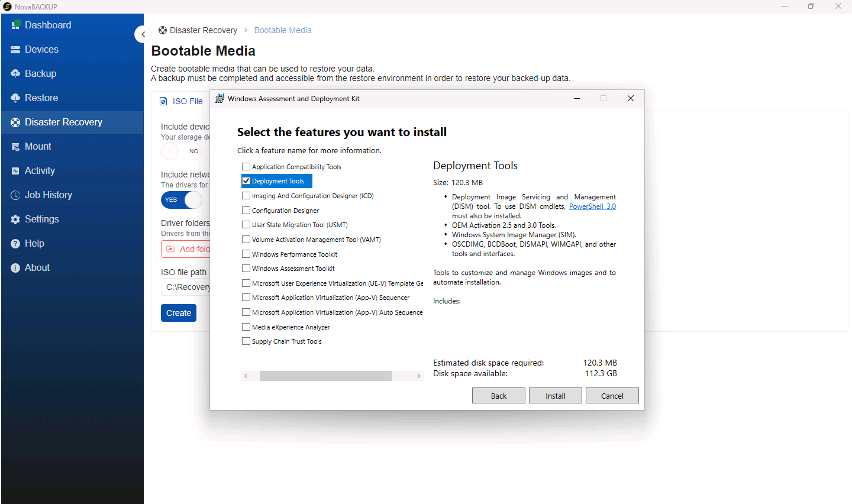This screenshot has height=504, width=852.
Task: Click the right arrow of feature list scrollbar
Action: tap(418, 376)
